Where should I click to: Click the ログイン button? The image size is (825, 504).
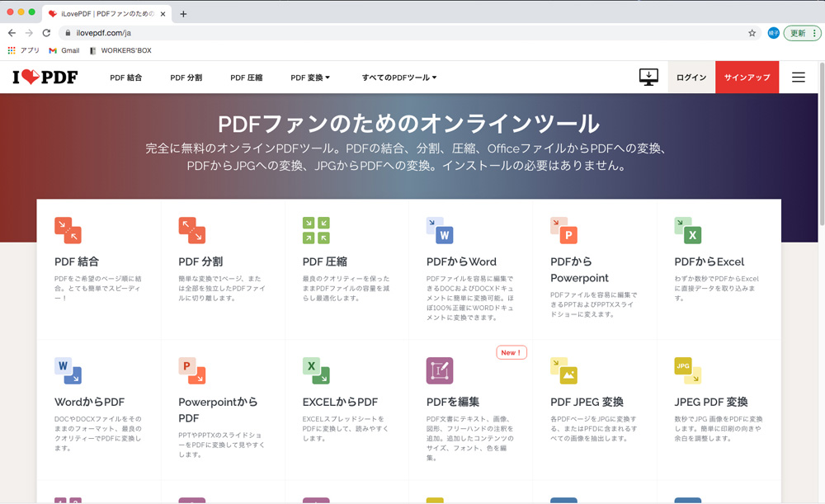coord(691,78)
